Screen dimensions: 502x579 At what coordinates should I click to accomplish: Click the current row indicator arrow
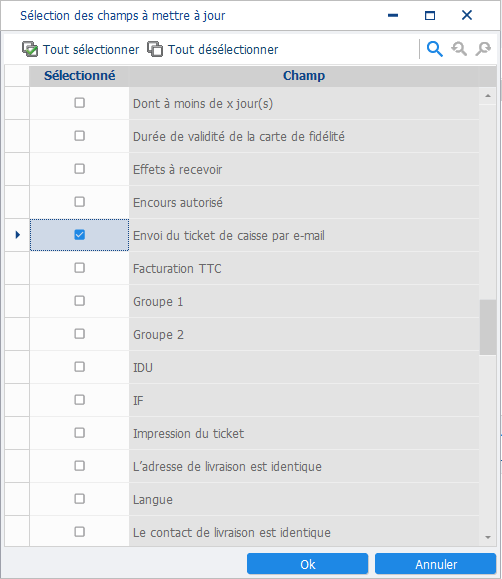pos(17,235)
